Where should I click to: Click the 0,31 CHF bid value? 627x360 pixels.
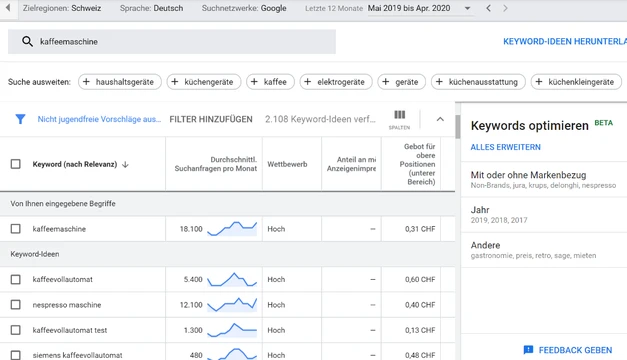[x=420, y=229]
